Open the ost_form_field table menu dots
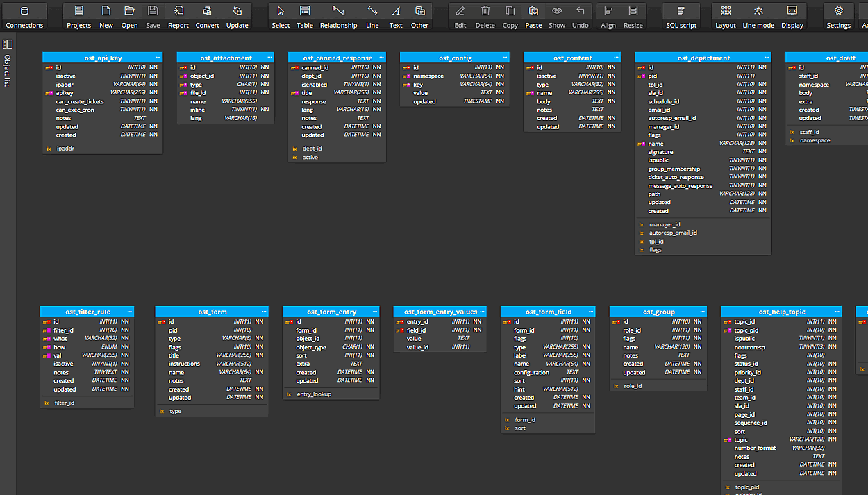This screenshot has width=868, height=495. (591, 312)
